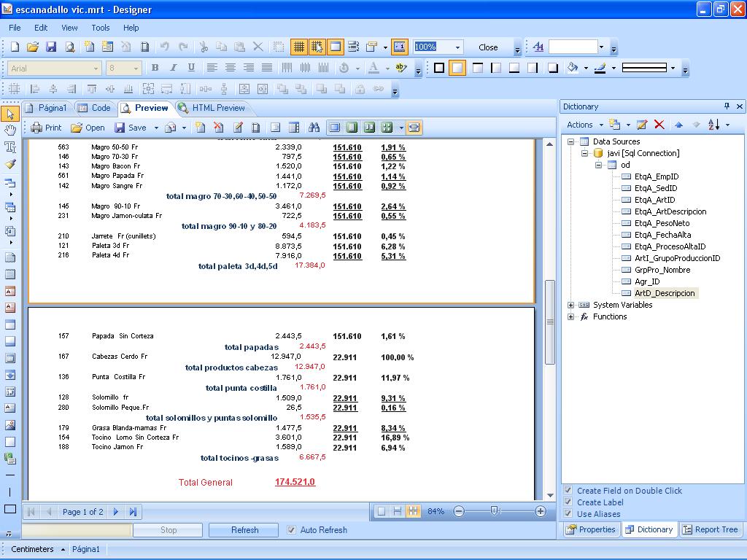Image resolution: width=747 pixels, height=560 pixels.
Task: Go to the next page arrow
Action: 115,512
